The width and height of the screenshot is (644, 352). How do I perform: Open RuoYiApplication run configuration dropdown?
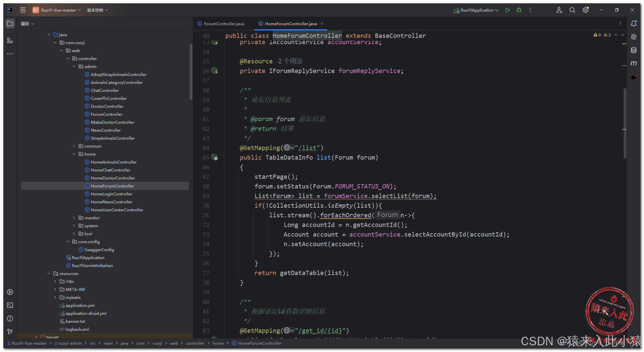tap(476, 10)
